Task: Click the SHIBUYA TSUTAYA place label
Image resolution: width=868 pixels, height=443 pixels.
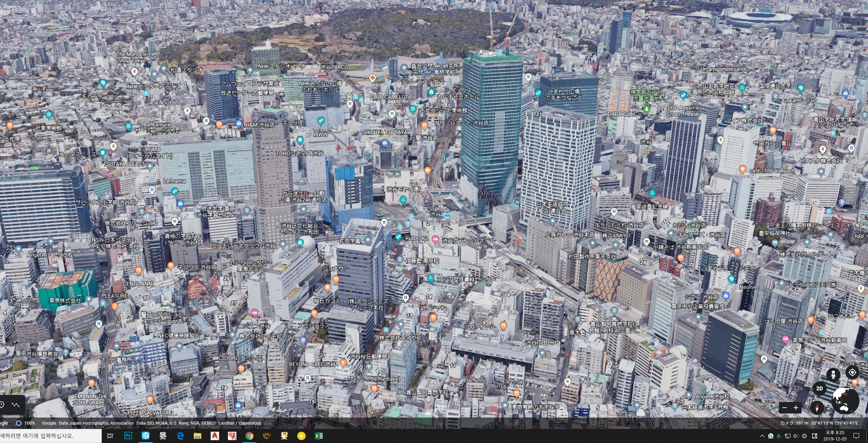Action: (384, 132)
